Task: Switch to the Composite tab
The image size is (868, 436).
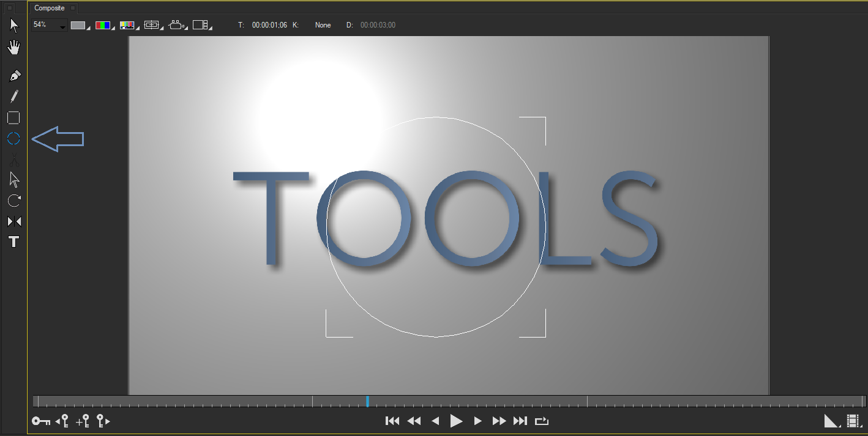Action: pyautogui.click(x=49, y=7)
